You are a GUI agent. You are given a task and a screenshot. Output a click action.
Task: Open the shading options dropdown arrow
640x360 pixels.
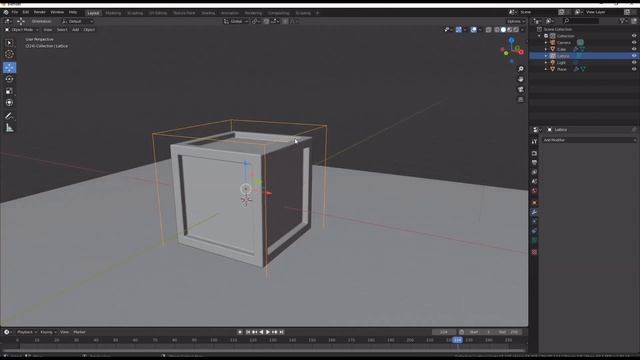523,30
